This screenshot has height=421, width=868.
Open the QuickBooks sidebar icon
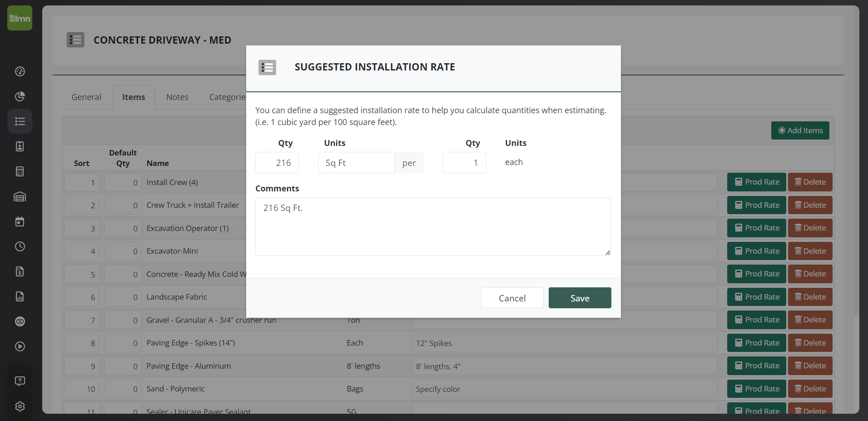pyautogui.click(x=20, y=321)
